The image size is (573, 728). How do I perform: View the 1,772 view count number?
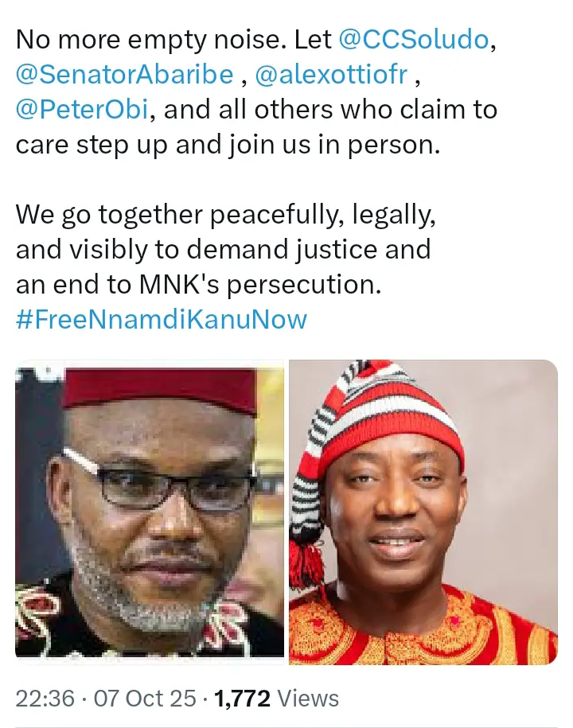tap(241, 699)
